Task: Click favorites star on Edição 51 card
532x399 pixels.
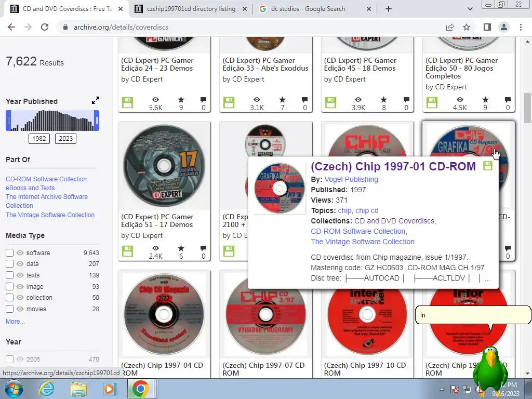Action: click(x=181, y=248)
